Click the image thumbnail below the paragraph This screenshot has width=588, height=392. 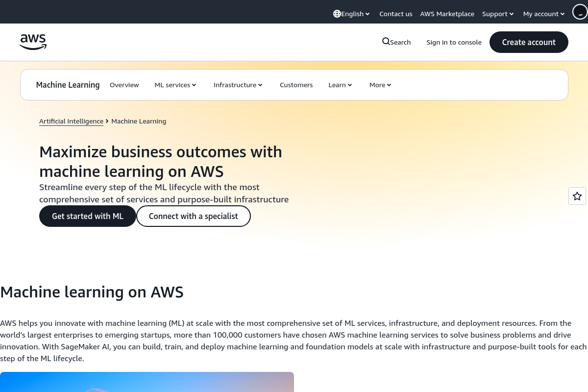(x=147, y=382)
